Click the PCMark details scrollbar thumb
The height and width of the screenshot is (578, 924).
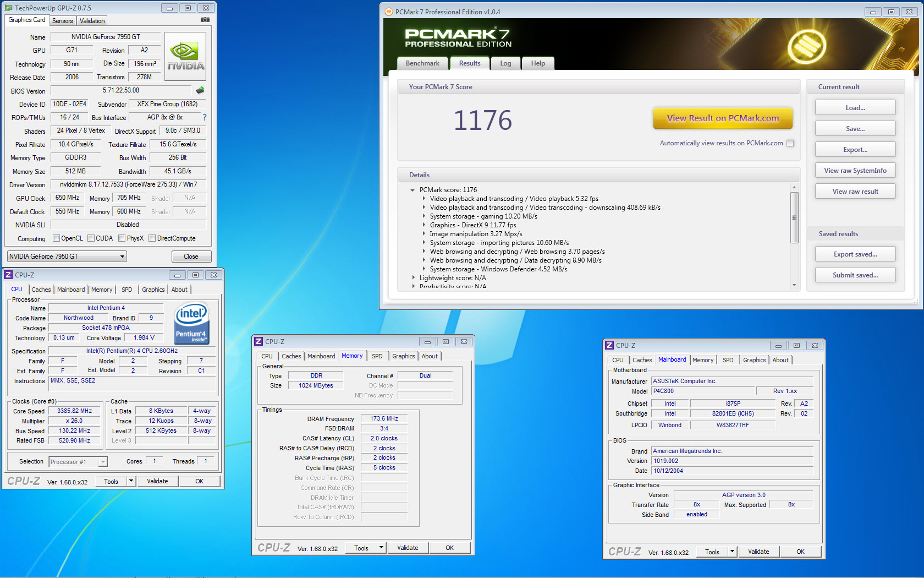click(x=794, y=217)
